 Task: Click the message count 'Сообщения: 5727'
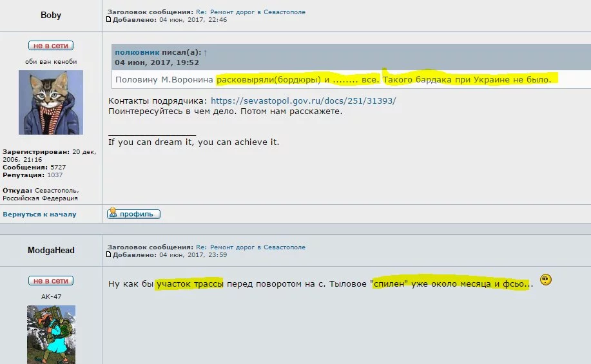click(x=34, y=167)
